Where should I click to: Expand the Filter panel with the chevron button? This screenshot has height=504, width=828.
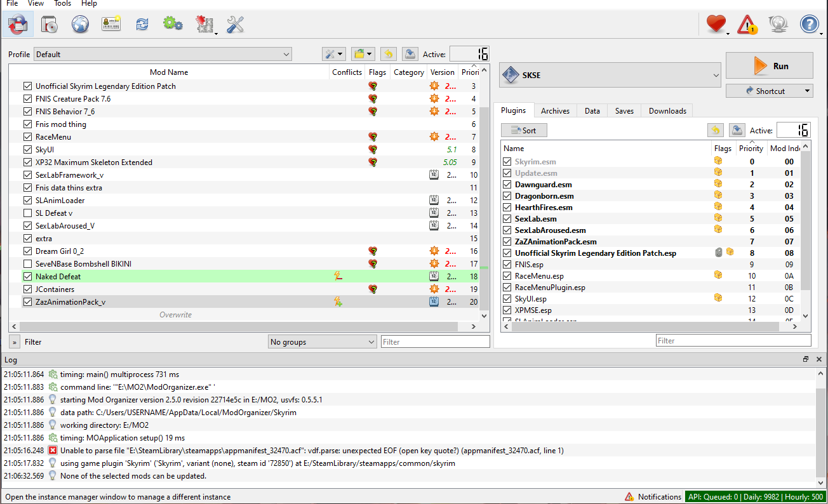(x=14, y=342)
